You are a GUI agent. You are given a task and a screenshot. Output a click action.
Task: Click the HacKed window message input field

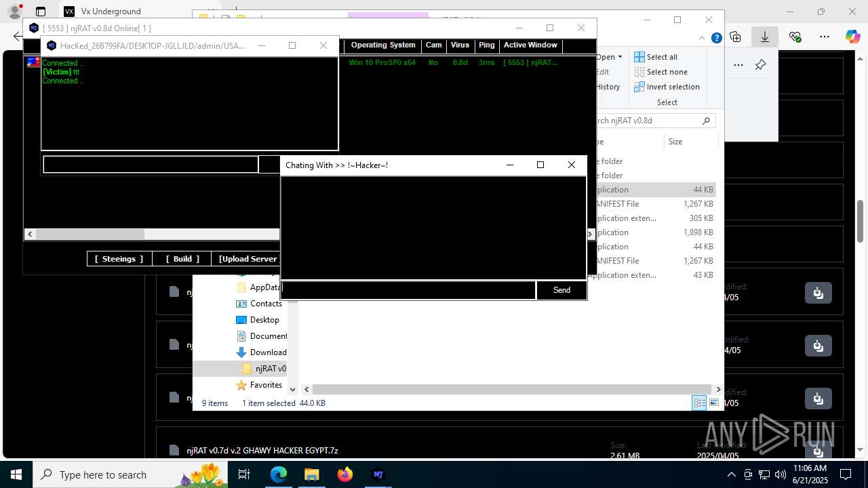pyautogui.click(x=151, y=165)
